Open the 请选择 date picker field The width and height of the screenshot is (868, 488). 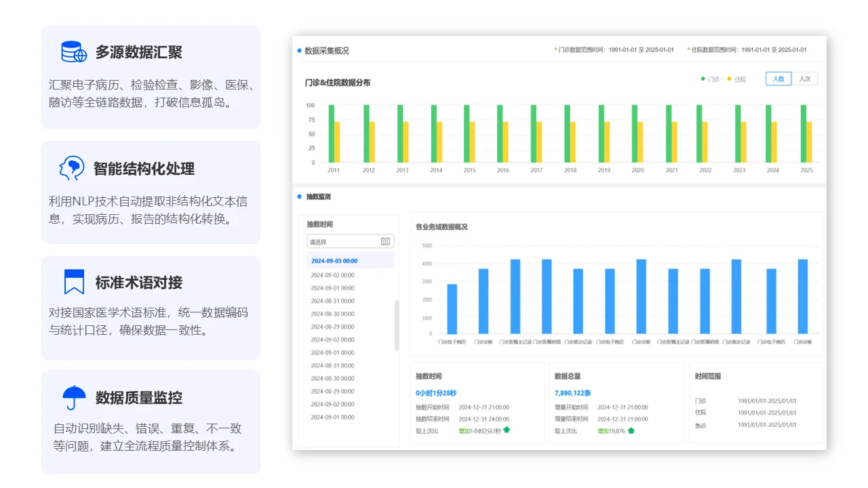point(350,241)
